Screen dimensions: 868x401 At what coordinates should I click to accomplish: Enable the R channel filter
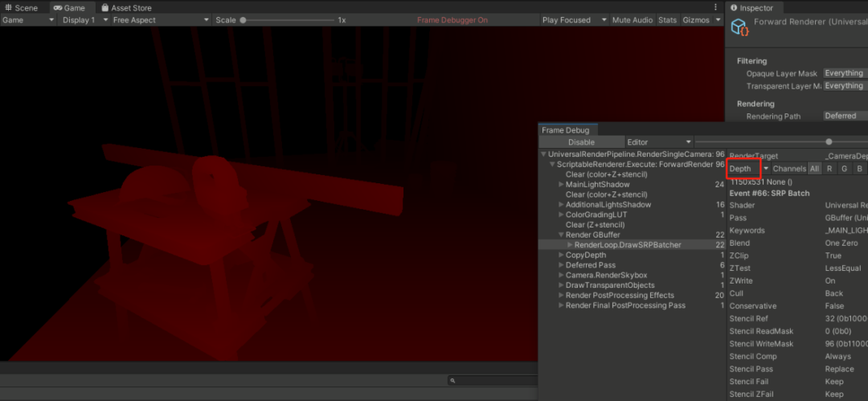(x=829, y=169)
